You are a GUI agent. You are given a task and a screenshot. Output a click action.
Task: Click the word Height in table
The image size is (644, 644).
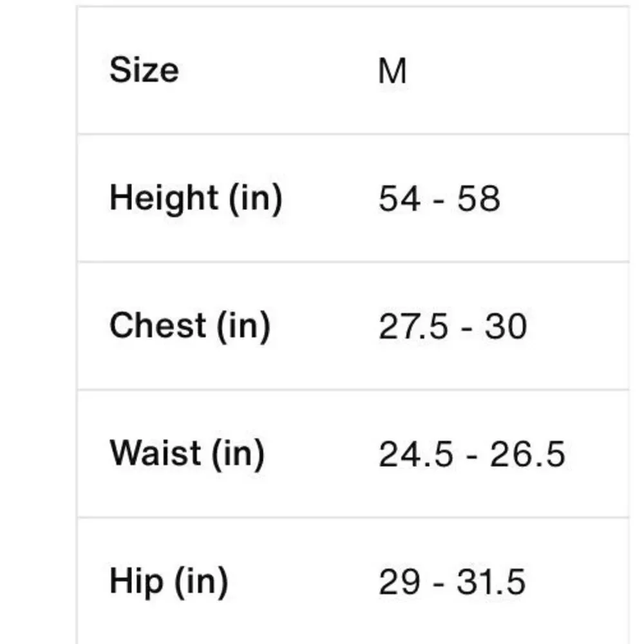[164, 199]
